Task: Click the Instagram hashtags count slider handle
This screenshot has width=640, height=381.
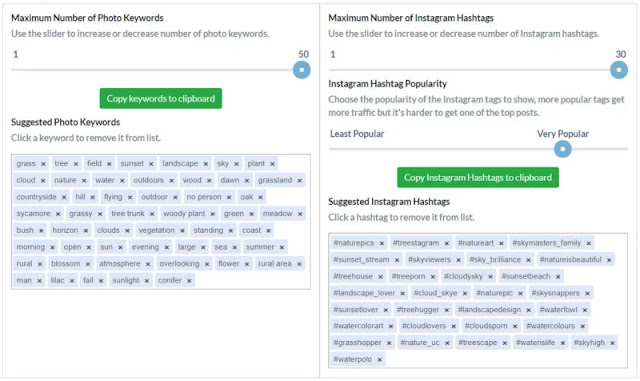Action: pyautogui.click(x=619, y=70)
